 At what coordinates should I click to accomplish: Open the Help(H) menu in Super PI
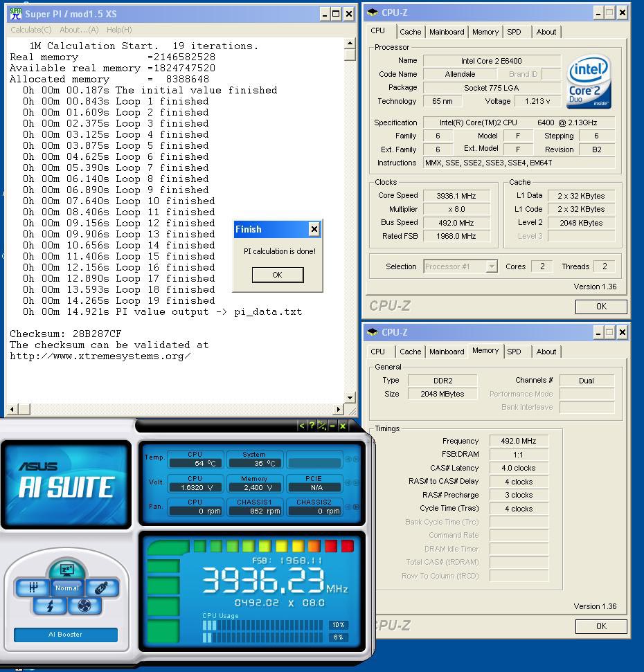(119, 30)
